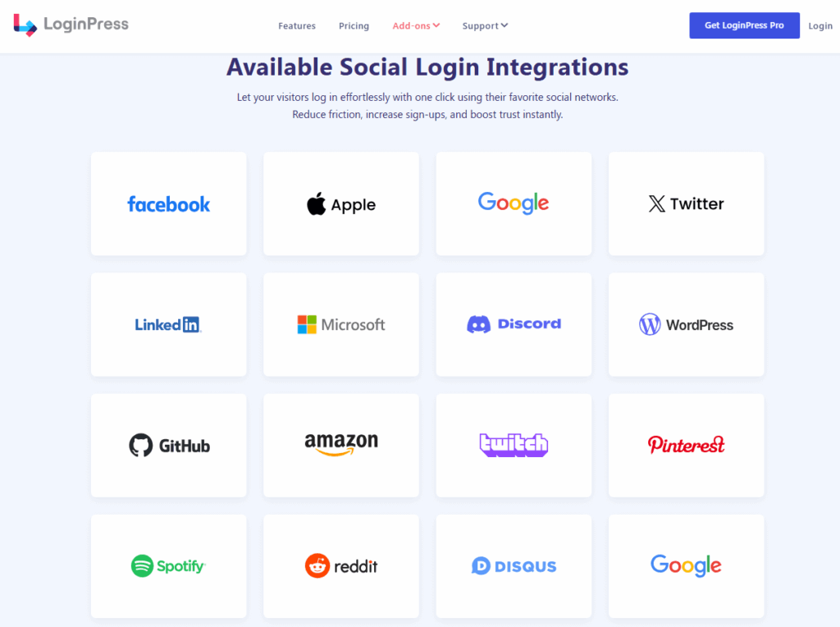
Task: Choose the X Twitter integration card
Action: click(687, 204)
